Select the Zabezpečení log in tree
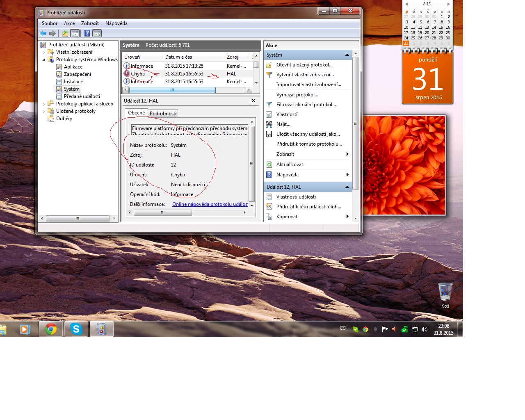Image resolution: width=525 pixels, height=420 pixels. [77, 74]
